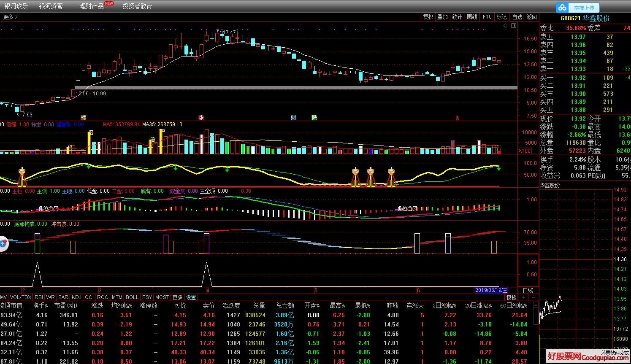
Task: Click stock code 600621 in quote panel
Action: click(571, 18)
